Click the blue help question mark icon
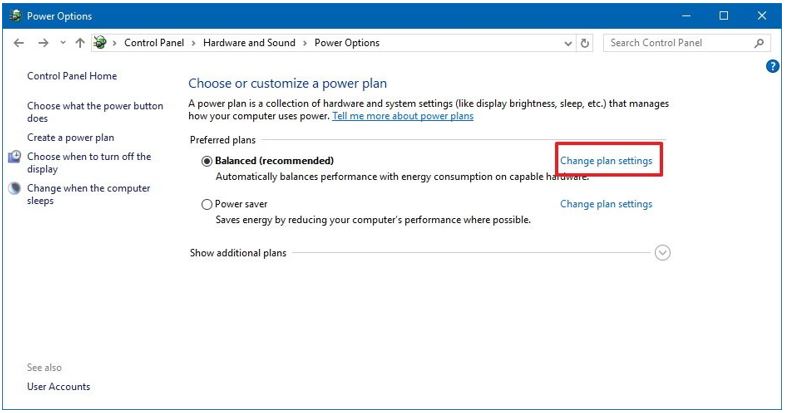 [772, 66]
